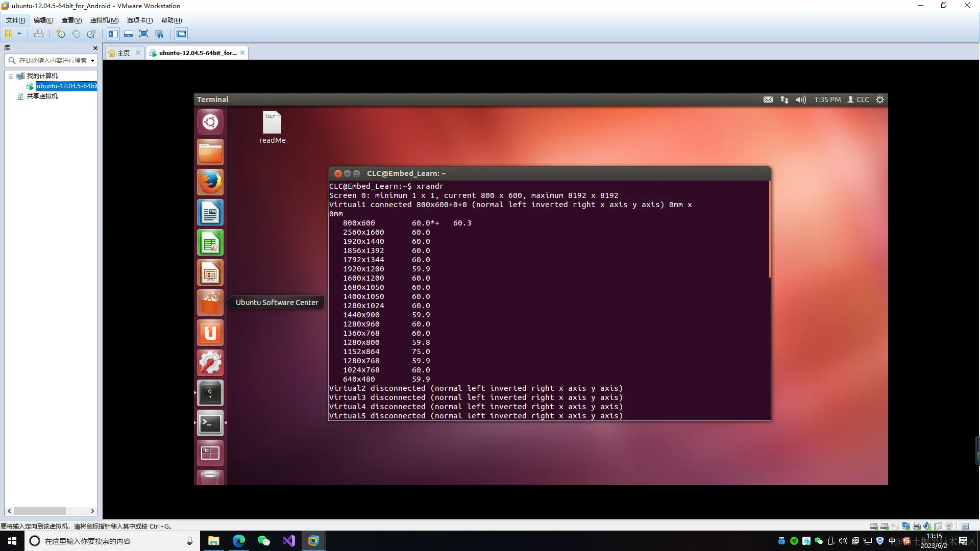
Task: Toggle the thumbnail bar view
Action: click(129, 34)
